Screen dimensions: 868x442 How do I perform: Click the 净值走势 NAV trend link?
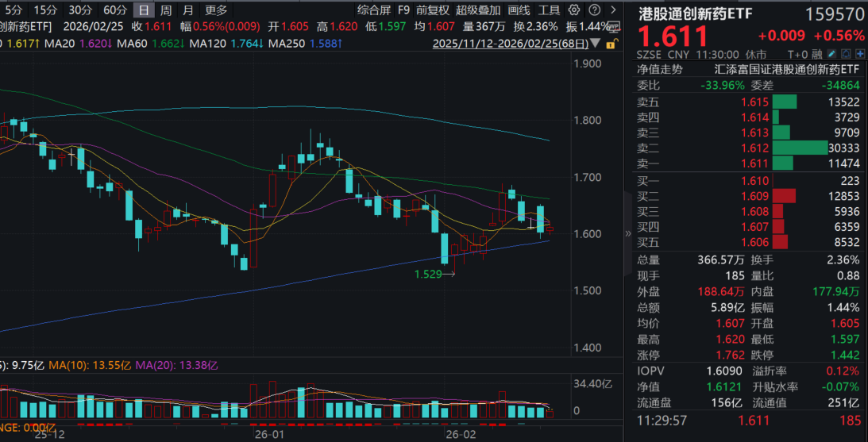[661, 69]
